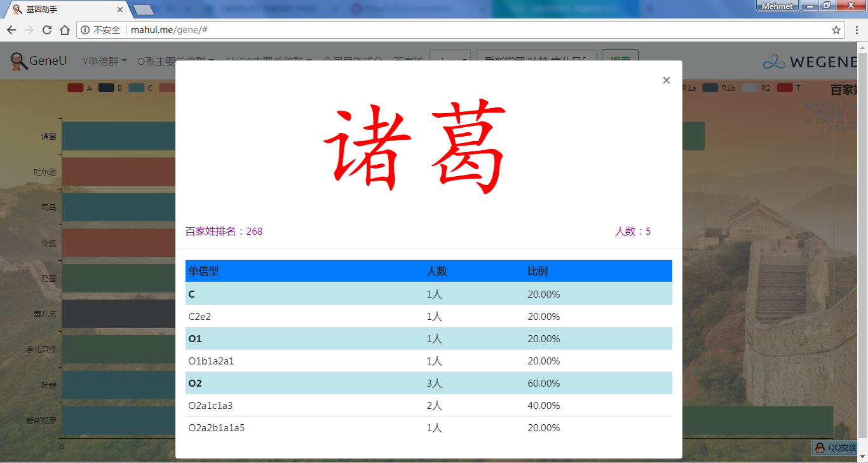
Task: Open the number select box beside the search field
Action: click(x=449, y=61)
